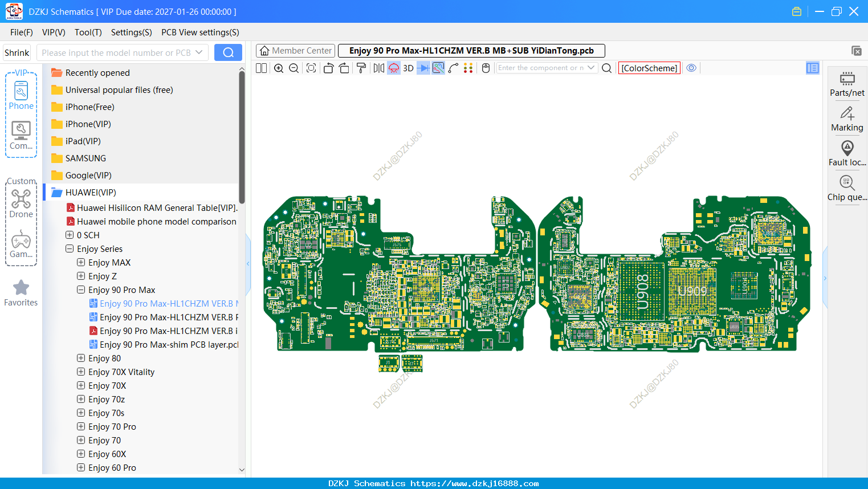
Task: Select the Computer category icon
Action: point(21,136)
